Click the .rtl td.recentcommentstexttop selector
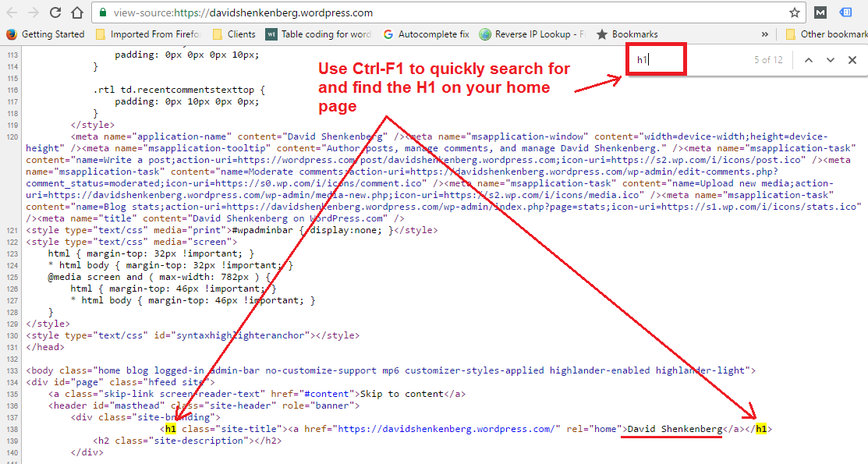This screenshot has width=868, height=464. pyautogui.click(x=179, y=90)
